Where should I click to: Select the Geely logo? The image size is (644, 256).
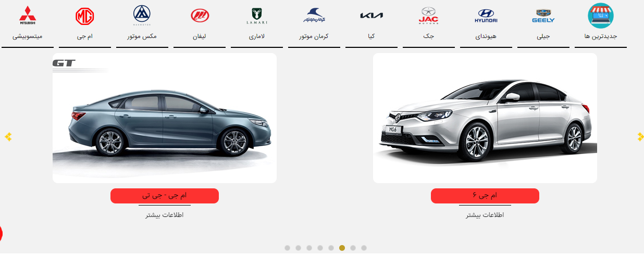(543, 17)
